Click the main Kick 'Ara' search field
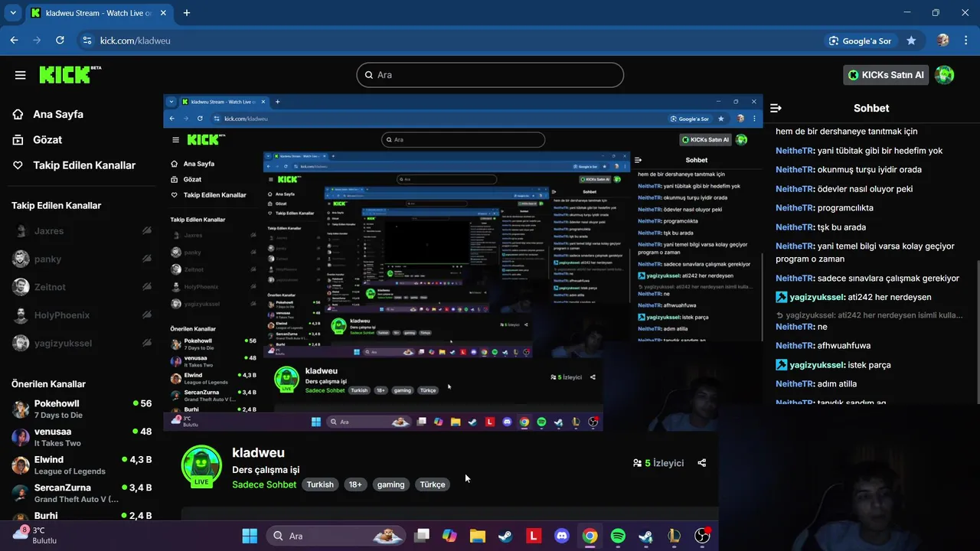This screenshot has height=551, width=980. 490,75
